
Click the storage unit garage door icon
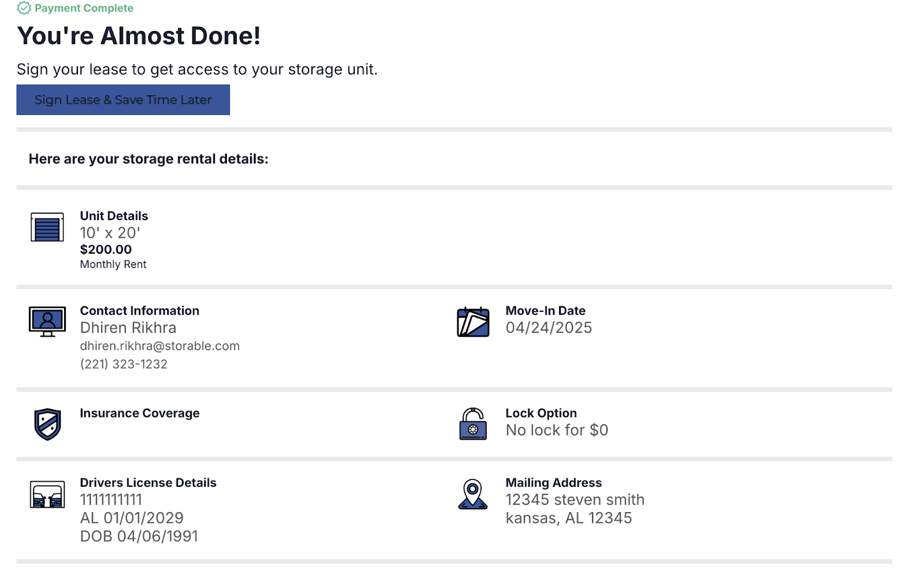tap(47, 227)
